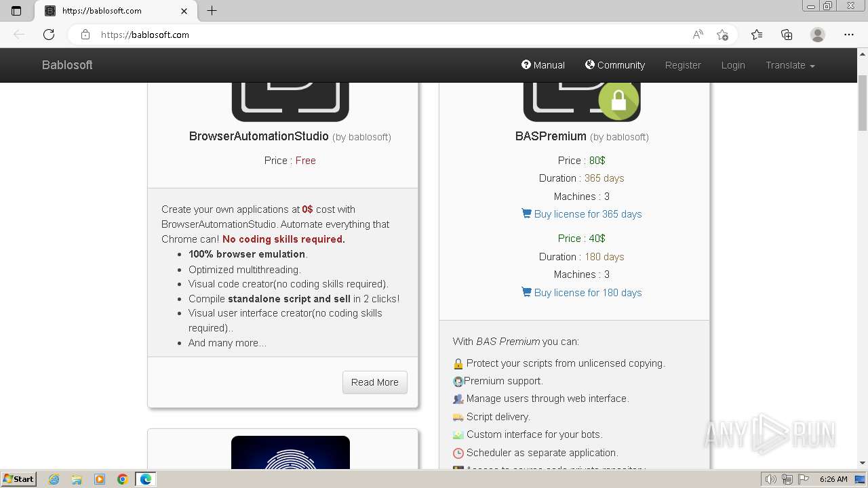Expand the Translate dropdown in the navbar
The width and height of the screenshot is (868, 488).
pos(790,65)
